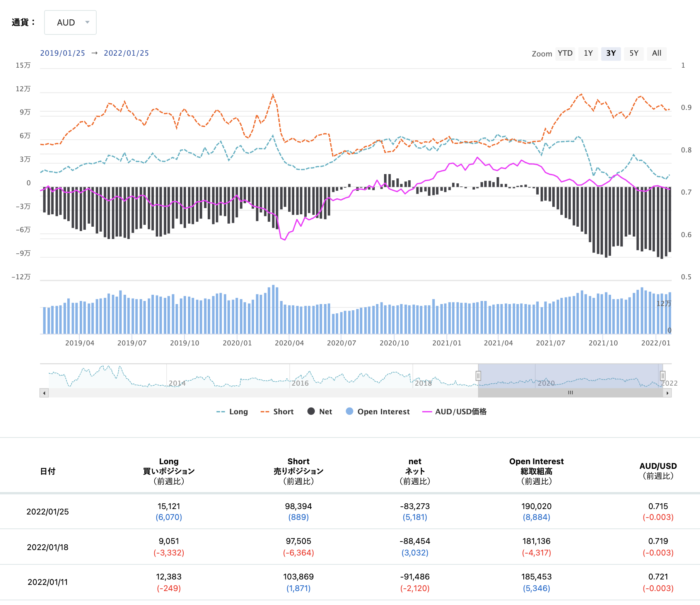Screen dimensions: 700x605
Task: Grab the navigator right range handle
Action: [662, 376]
